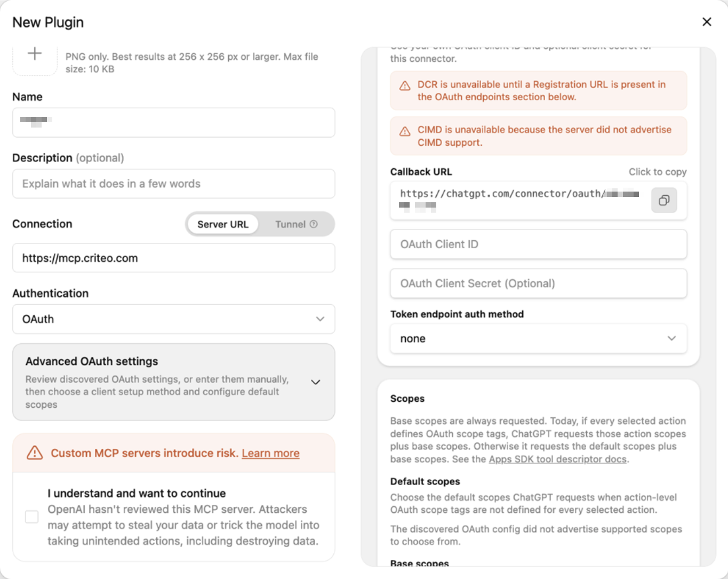Viewport: 728px width, 579px height.
Task: Open the Learn more link about MCP risk
Action: 270,453
